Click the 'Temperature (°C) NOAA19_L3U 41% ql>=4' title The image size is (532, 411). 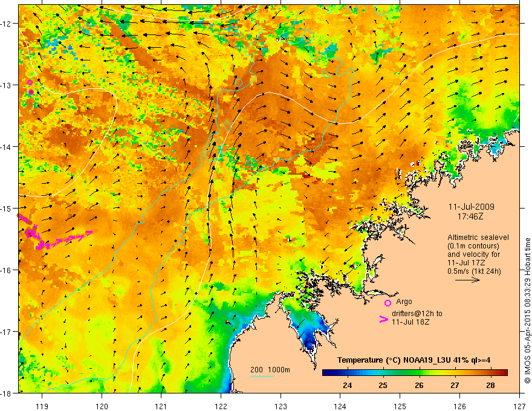414,360
